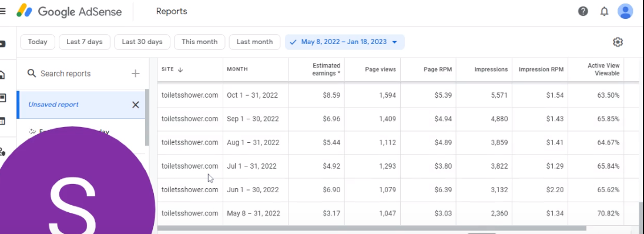Click the Google AdSense logo
644x234 pixels.
tap(69, 11)
